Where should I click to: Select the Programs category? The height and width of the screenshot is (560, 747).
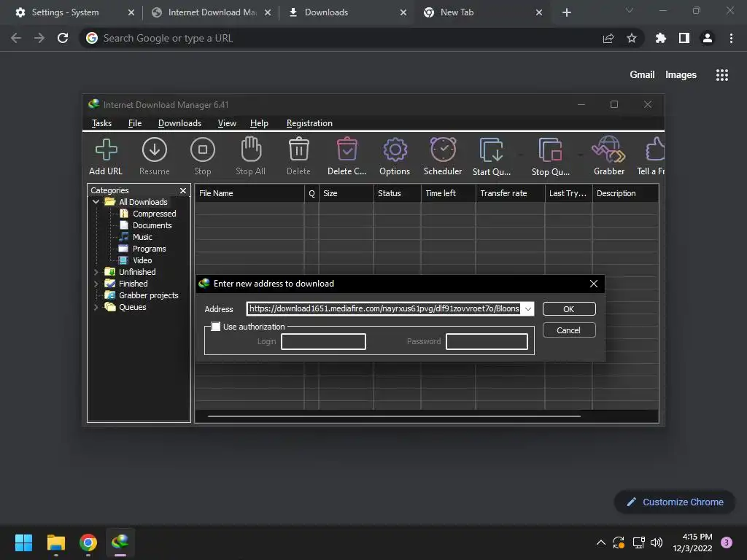(x=149, y=249)
